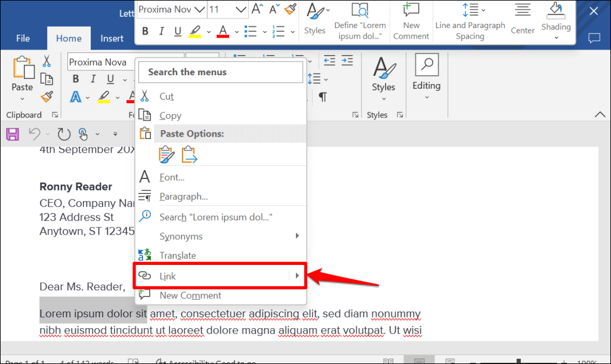This screenshot has width=611, height=364.
Task: Select Keep Source Formatting paste option
Action: 166,154
